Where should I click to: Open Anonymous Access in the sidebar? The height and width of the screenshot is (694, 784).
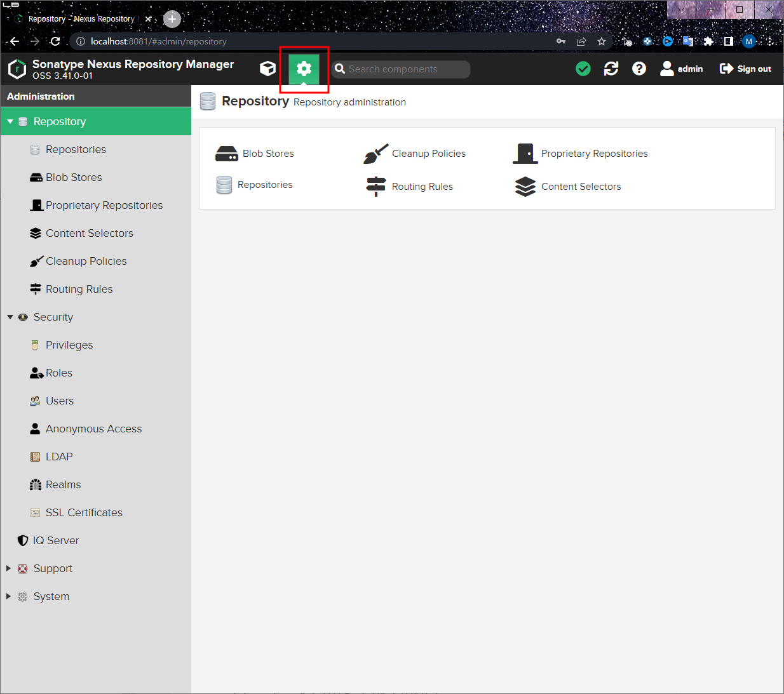tap(96, 429)
